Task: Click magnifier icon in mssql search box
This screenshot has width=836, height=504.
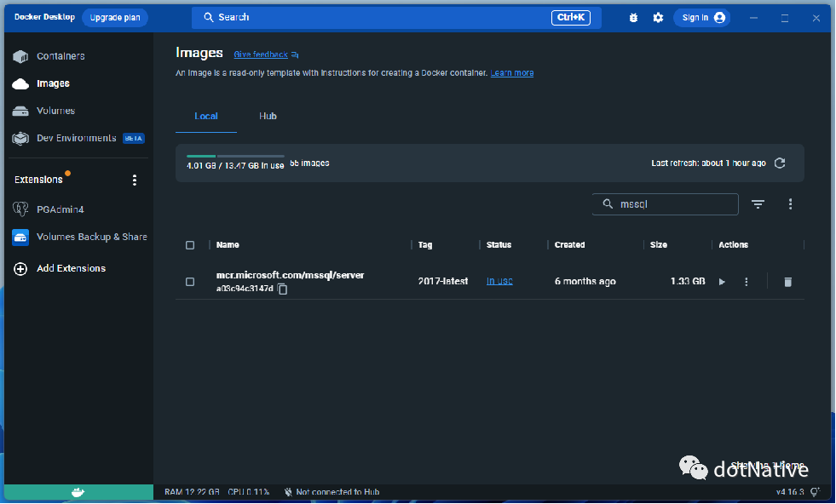Action: 608,204
